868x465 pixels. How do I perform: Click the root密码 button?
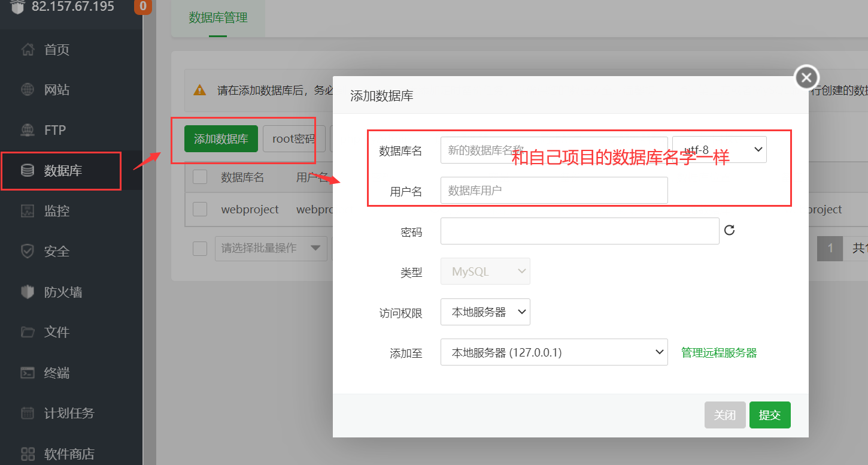[x=294, y=139]
